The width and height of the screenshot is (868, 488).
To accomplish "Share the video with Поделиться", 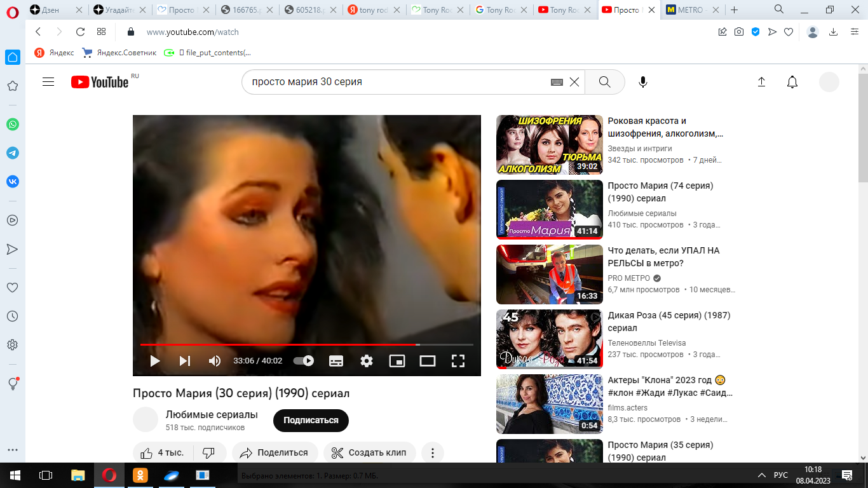I will (x=275, y=453).
